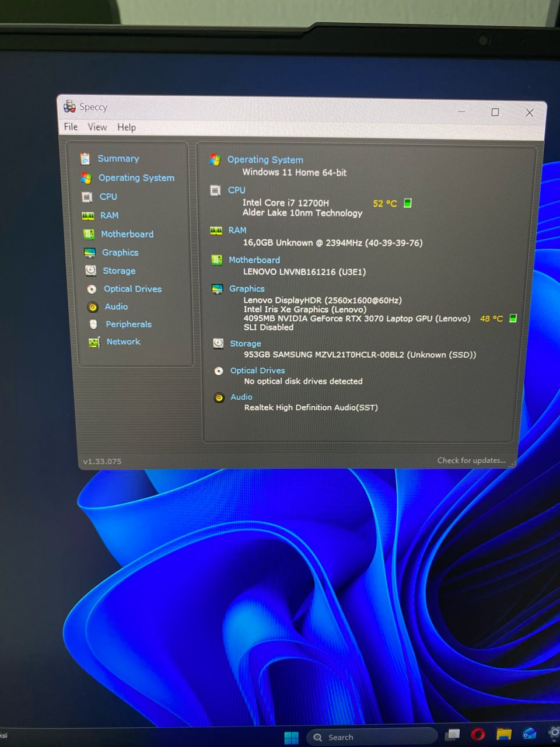Click 'Realtek High Definition Audio(SST)' text

tap(311, 407)
